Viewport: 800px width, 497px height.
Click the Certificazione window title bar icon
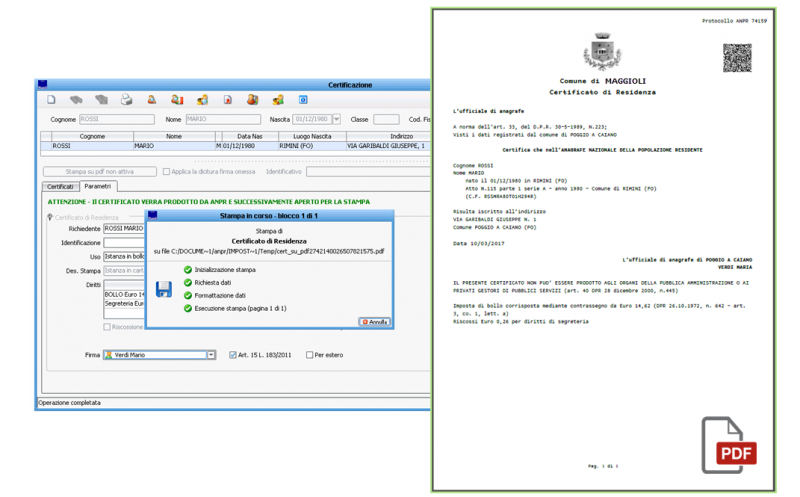coord(42,84)
